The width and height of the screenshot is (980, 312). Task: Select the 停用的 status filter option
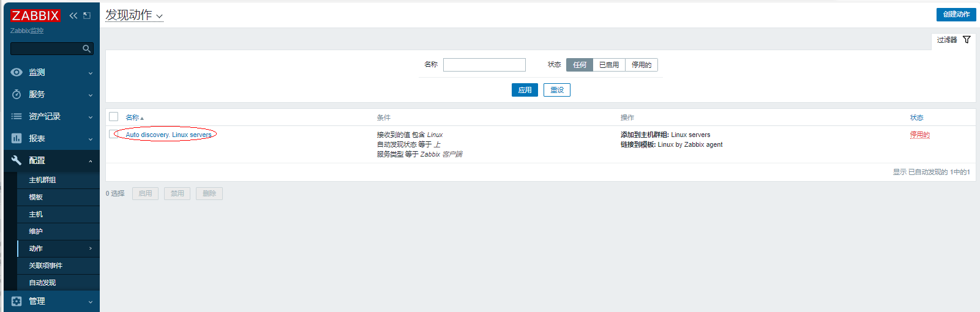tap(641, 65)
